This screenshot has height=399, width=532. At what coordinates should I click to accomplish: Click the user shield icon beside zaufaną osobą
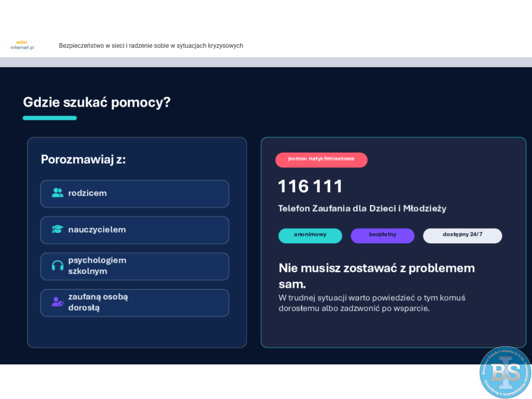58,302
